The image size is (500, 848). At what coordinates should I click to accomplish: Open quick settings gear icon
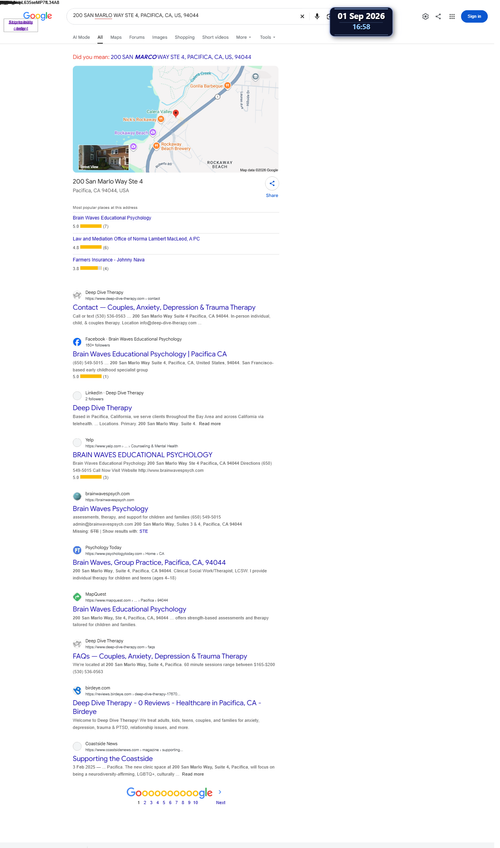[425, 16]
